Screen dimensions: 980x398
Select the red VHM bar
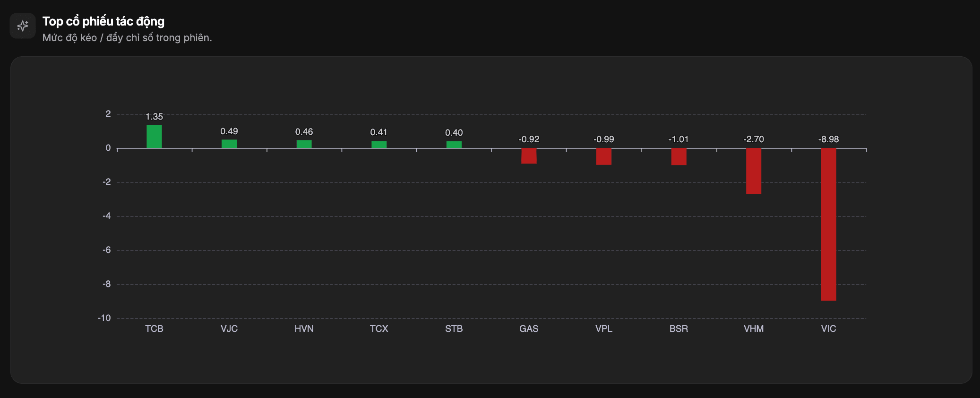point(754,171)
